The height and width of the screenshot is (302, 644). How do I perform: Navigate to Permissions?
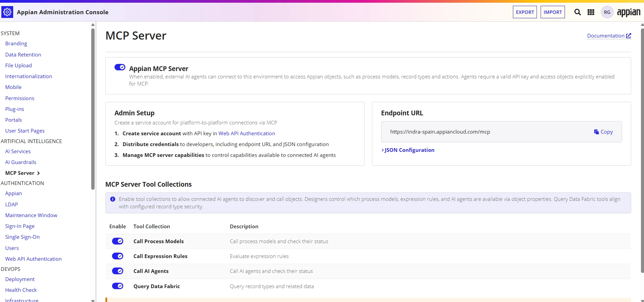pos(20,98)
